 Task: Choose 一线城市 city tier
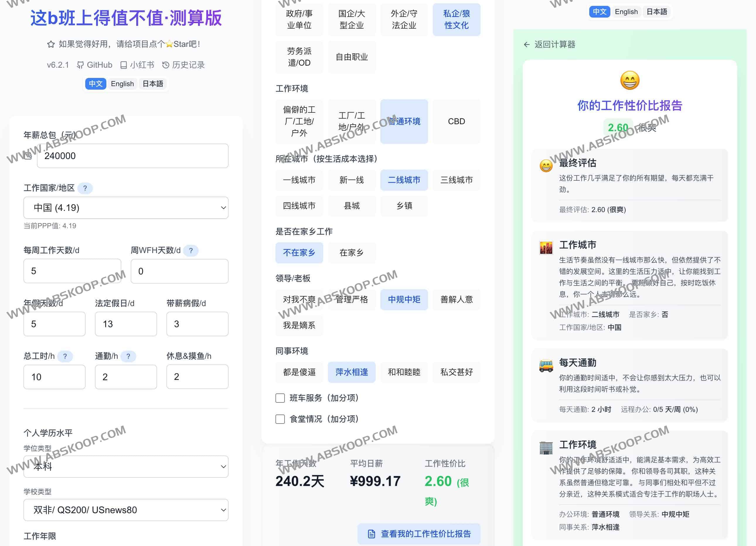pos(299,180)
